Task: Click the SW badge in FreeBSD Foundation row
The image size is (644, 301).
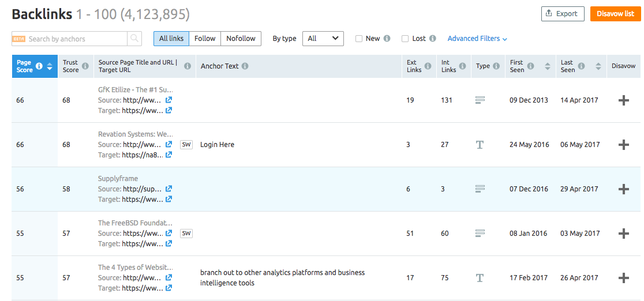Action: pos(186,233)
